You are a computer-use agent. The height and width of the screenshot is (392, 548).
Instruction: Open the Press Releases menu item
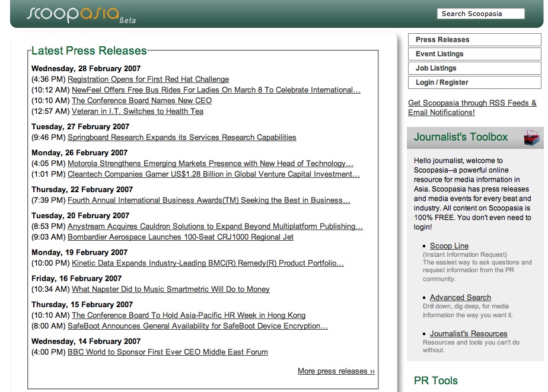click(x=474, y=40)
